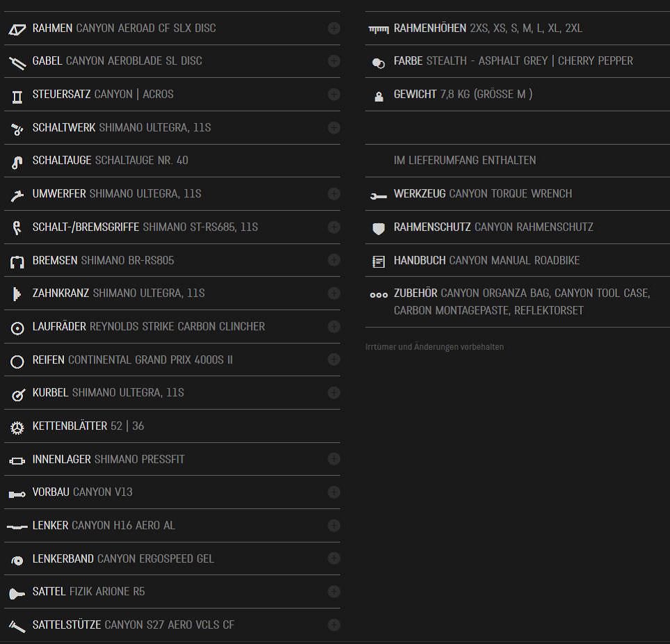Click the derailleur hanger icon beside Schaltauge
Screen dimensions: 670x644
click(17, 163)
